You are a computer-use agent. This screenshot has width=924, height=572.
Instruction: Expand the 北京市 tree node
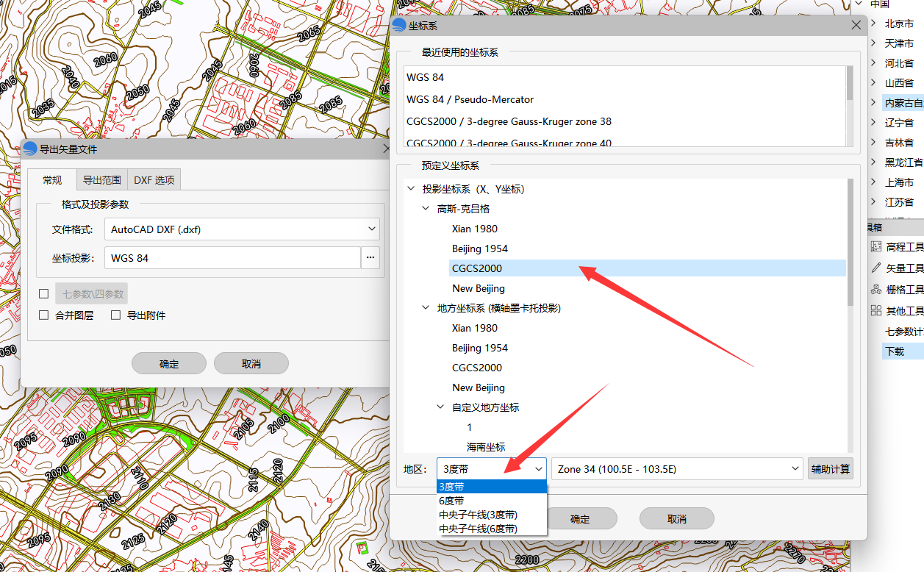873,24
